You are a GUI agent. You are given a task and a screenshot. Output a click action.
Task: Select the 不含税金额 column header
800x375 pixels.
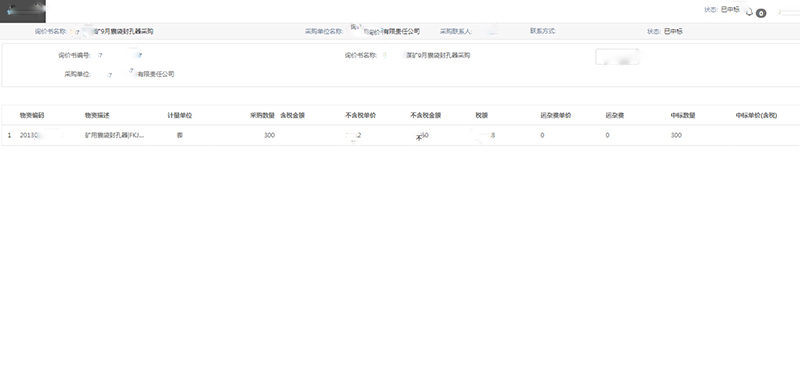pos(426,115)
